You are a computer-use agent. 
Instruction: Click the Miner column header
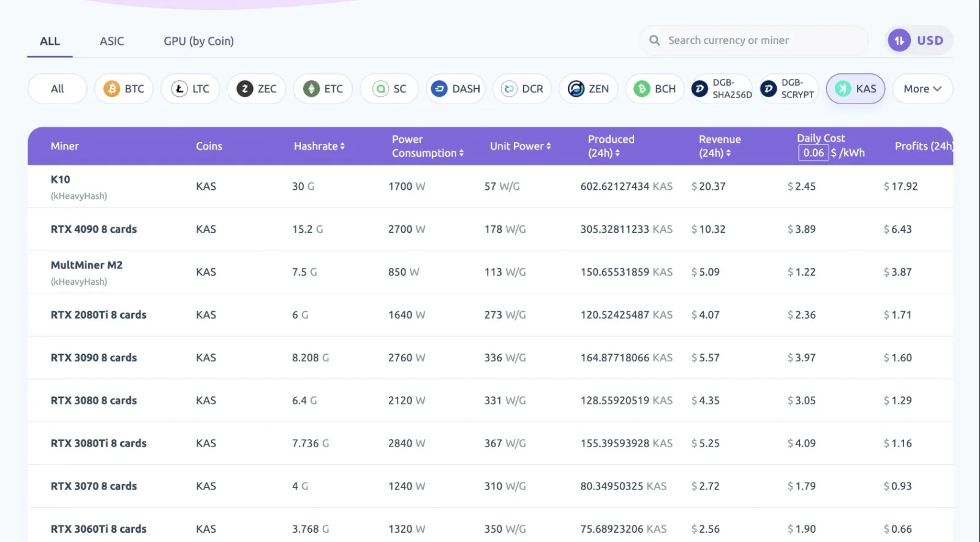(x=64, y=146)
